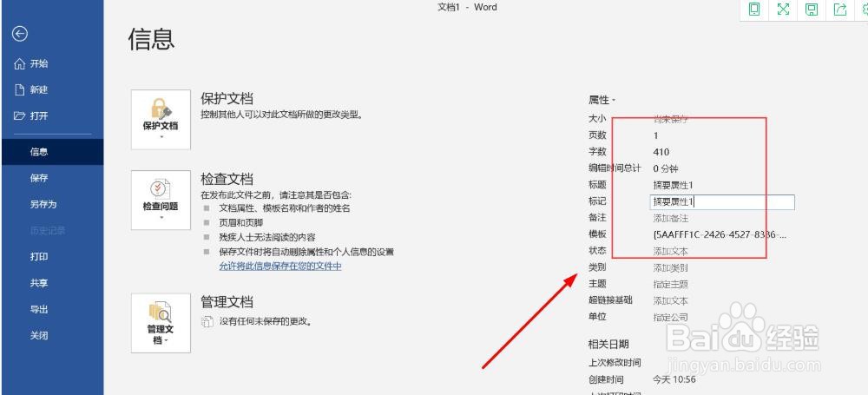Click the 相关日期 heading

click(x=608, y=344)
